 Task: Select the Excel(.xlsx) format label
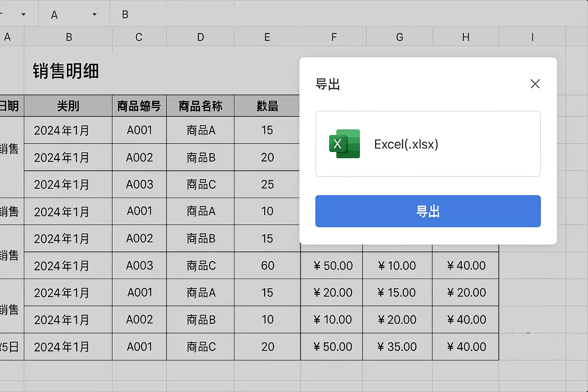[406, 144]
